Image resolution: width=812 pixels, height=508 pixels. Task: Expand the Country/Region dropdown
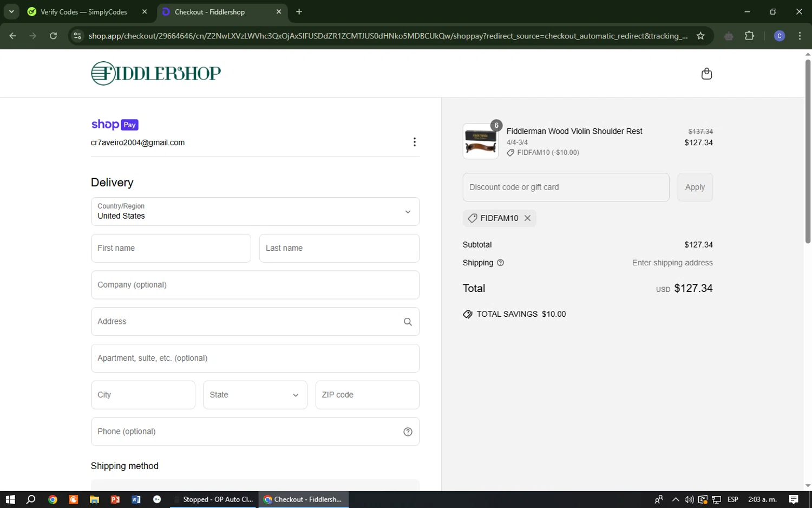click(255, 211)
